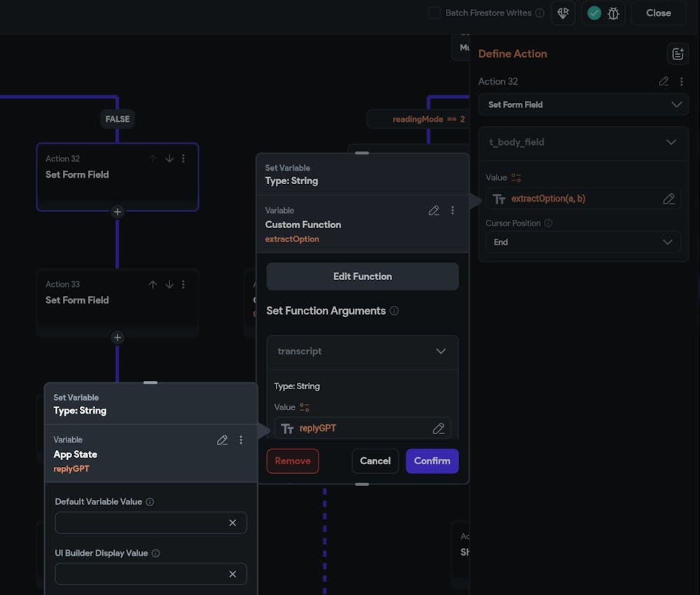The height and width of the screenshot is (595, 700).
Task: Click the green checkmark status icon
Action: click(x=594, y=13)
